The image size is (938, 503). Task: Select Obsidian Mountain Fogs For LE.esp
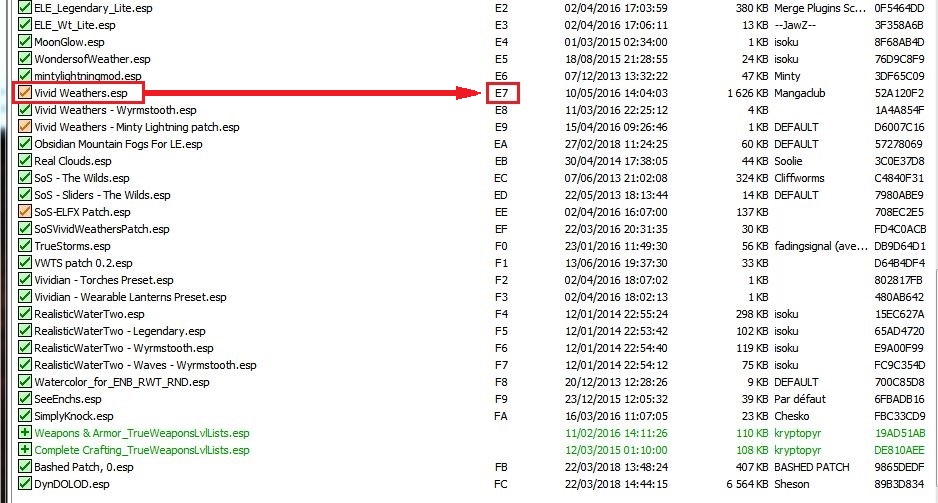[118, 144]
